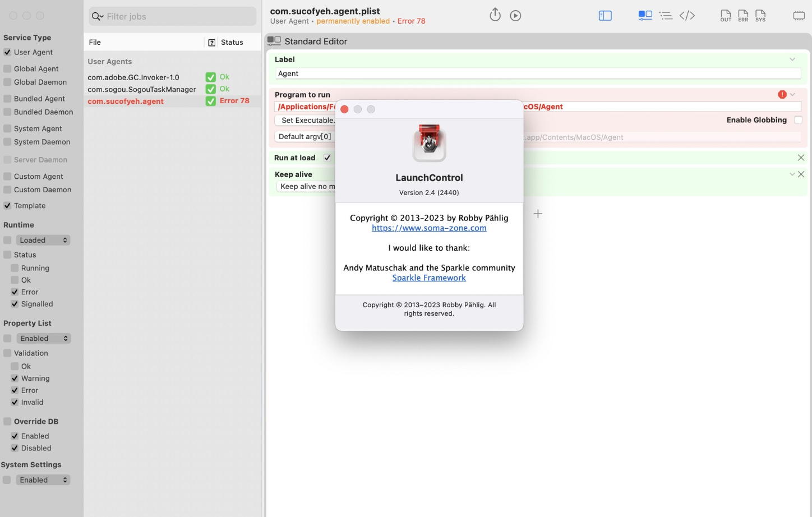Open the soma-zone.com website link

[429, 228]
